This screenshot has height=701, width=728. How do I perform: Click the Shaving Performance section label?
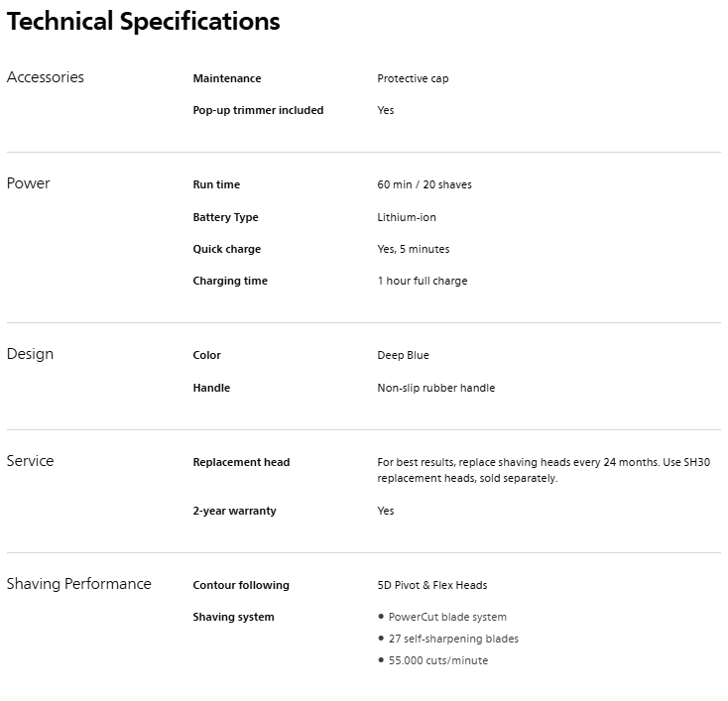[79, 584]
